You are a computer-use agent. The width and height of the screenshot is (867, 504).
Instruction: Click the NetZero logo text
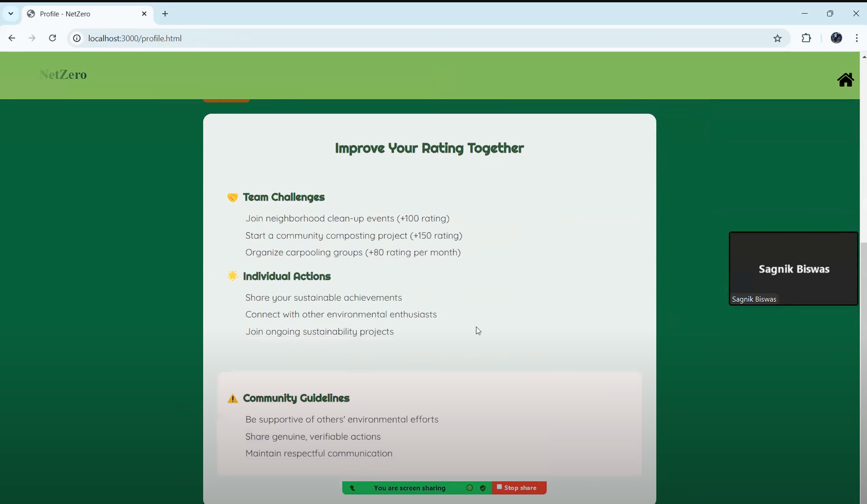pos(63,74)
